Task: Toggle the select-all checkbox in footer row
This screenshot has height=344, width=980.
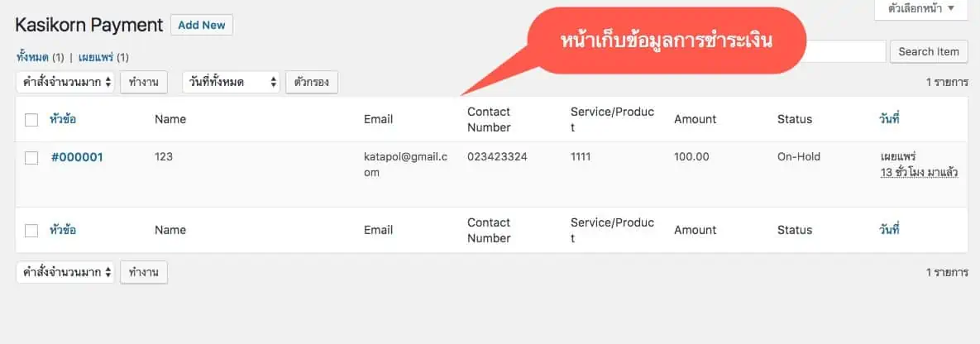Action: [32, 231]
